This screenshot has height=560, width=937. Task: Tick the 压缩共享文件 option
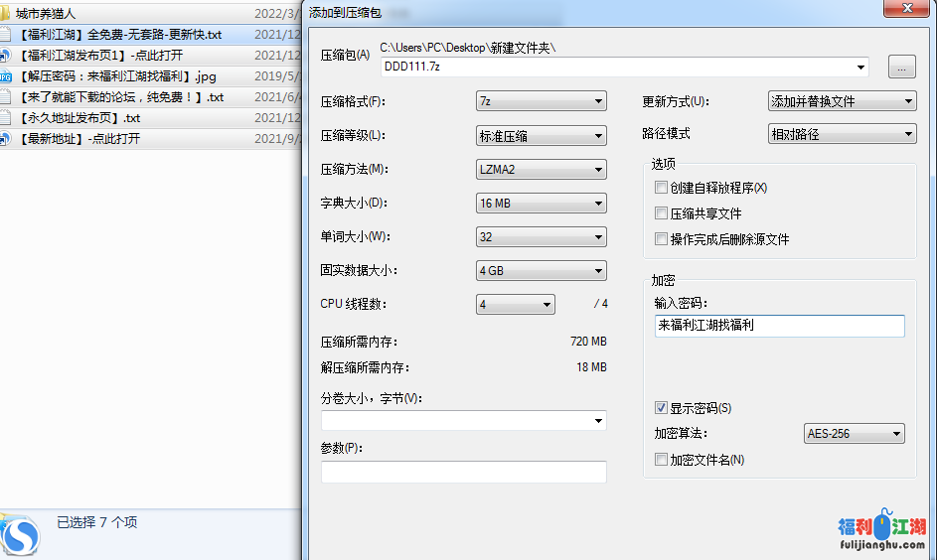pos(661,213)
